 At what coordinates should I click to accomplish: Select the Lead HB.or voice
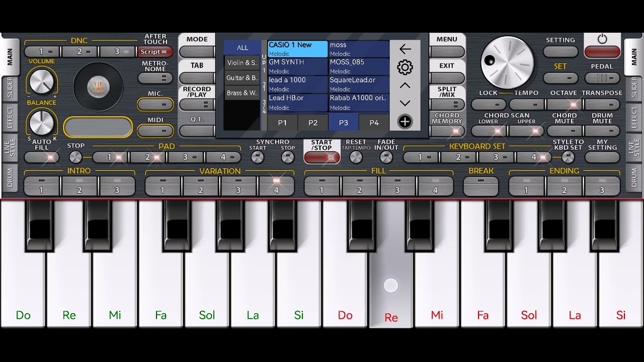click(x=297, y=103)
